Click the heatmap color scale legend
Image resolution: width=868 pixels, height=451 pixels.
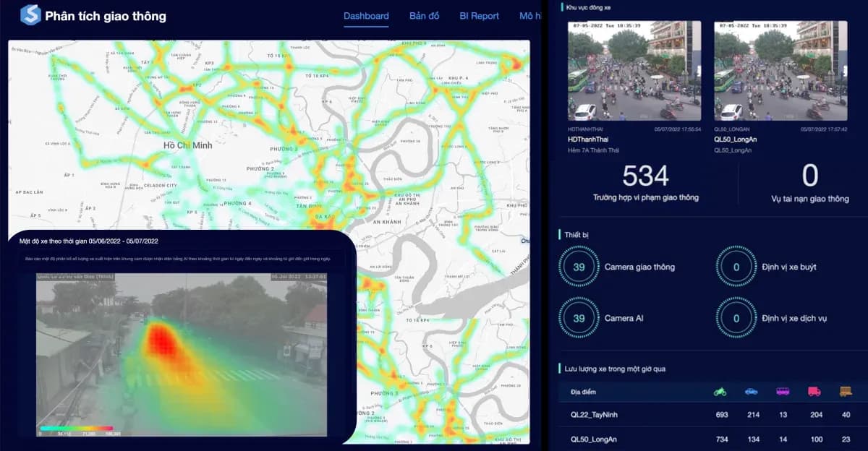[77, 429]
